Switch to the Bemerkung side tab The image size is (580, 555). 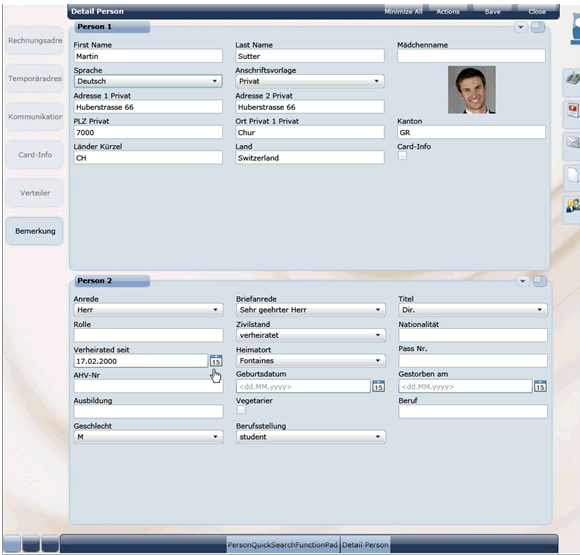[35, 231]
